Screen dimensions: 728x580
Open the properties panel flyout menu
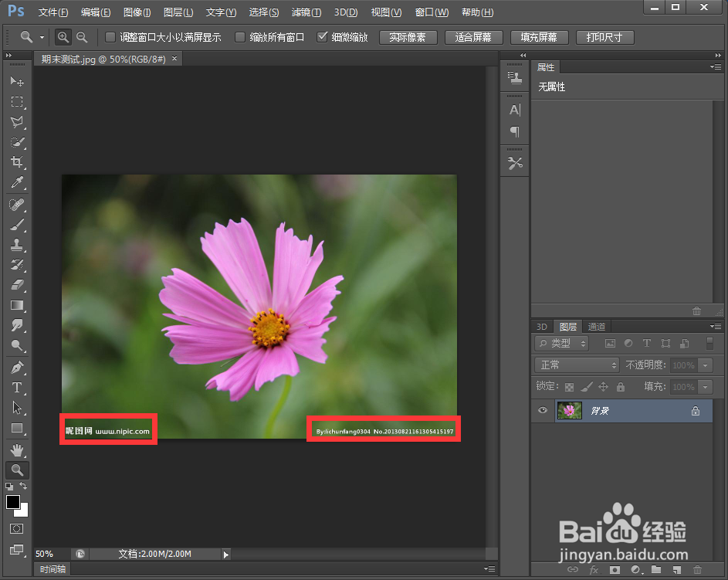click(716, 67)
